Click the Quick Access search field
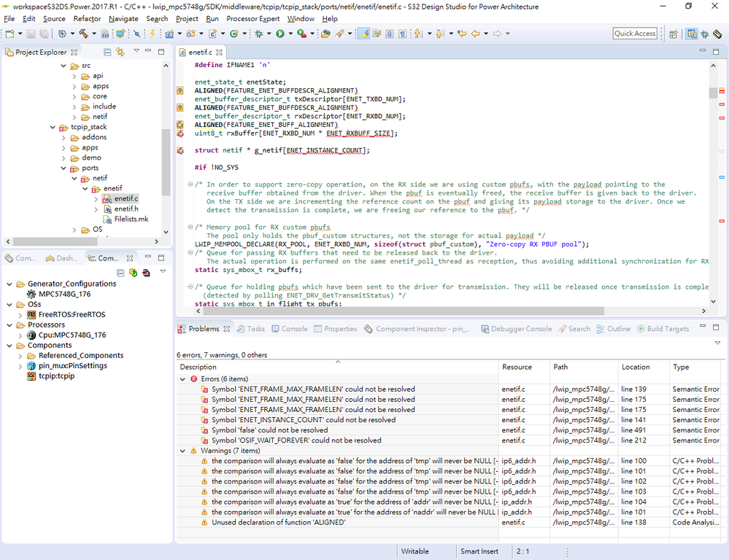The width and height of the screenshot is (729, 560). click(x=634, y=34)
